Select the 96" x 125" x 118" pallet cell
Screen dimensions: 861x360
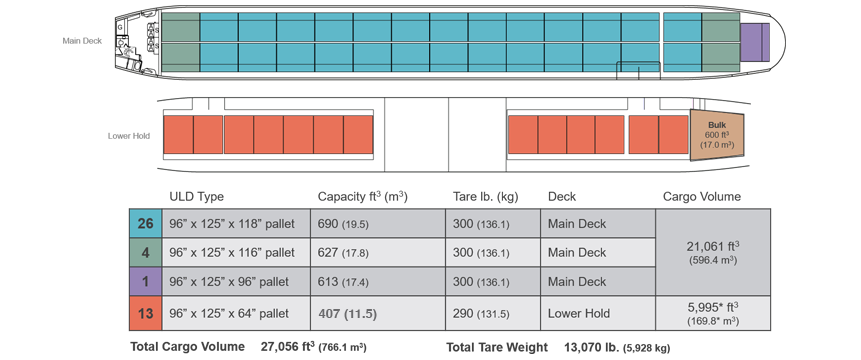(x=236, y=223)
